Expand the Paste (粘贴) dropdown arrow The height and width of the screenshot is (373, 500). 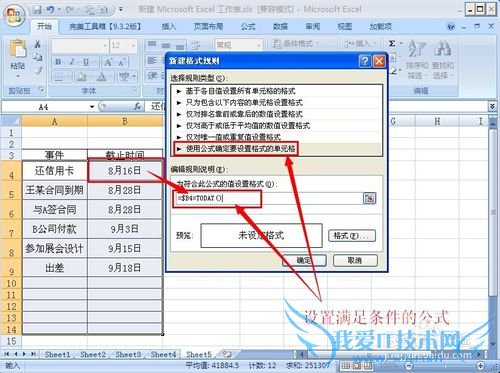point(18,76)
